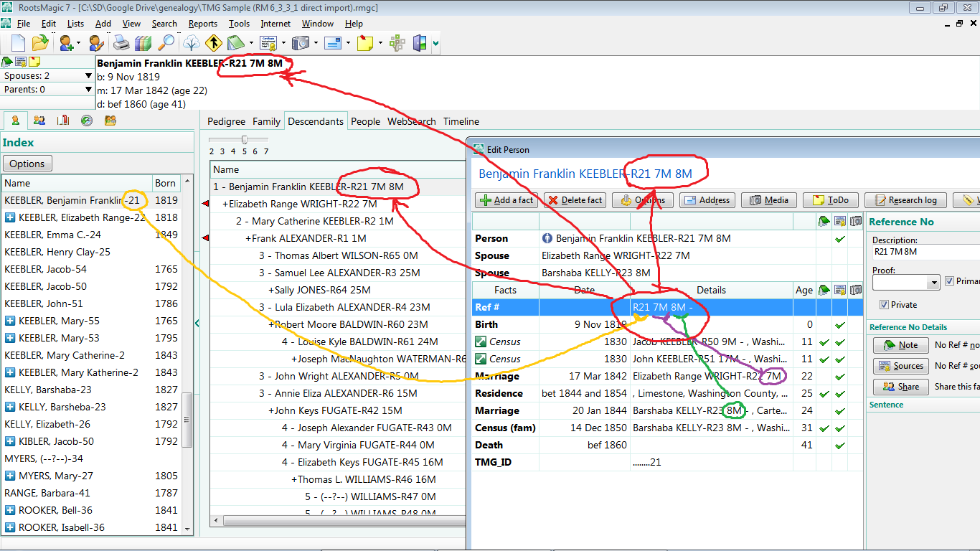The image size is (980, 551).
Task: Open a file with the folder icon
Action: point(39,43)
